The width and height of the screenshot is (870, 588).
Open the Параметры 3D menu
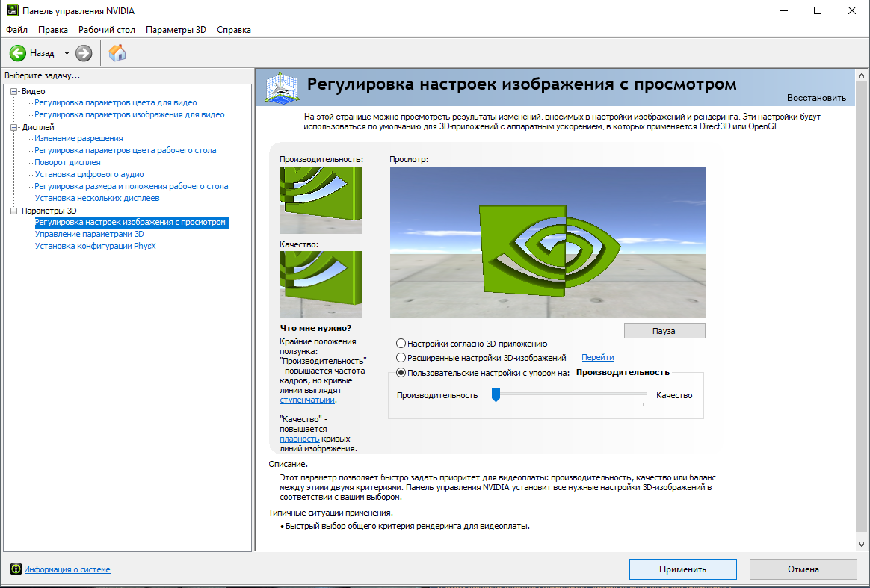[176, 30]
